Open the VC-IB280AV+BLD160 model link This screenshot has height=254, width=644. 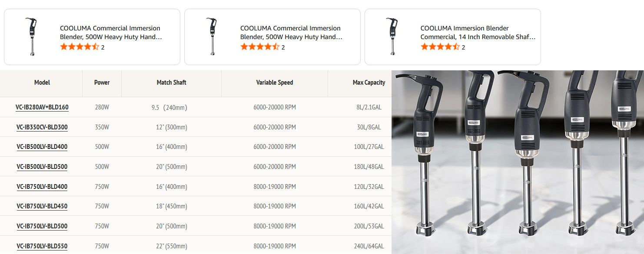pyautogui.click(x=42, y=107)
